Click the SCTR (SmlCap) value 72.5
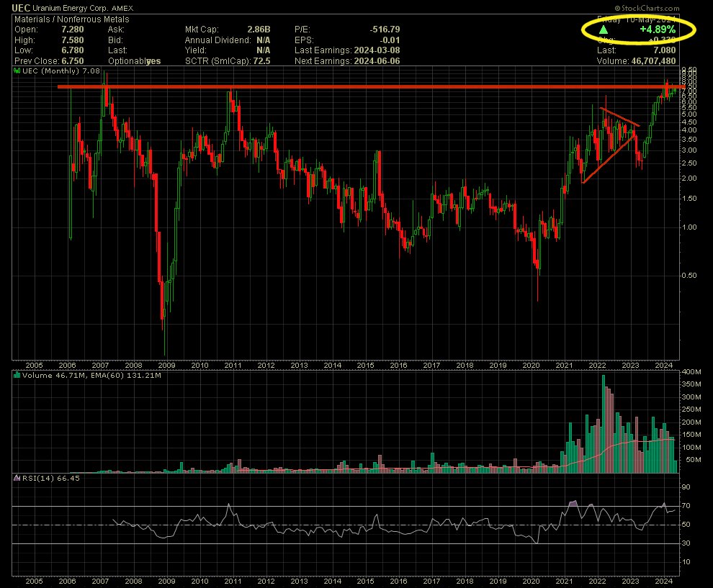The image size is (713, 588). click(x=264, y=62)
